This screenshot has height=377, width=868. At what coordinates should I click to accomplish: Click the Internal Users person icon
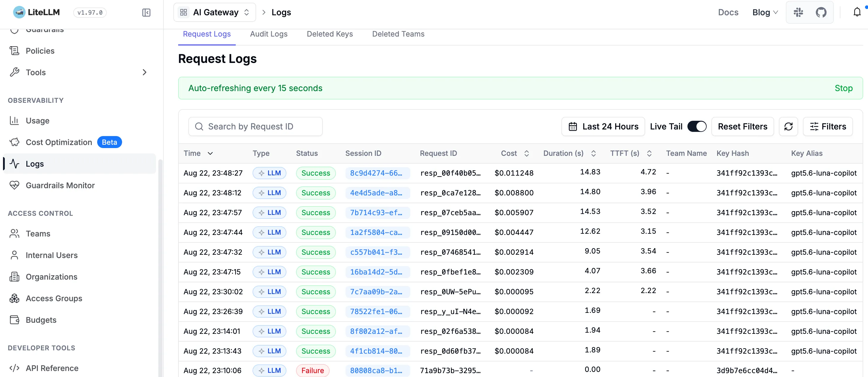coord(14,255)
